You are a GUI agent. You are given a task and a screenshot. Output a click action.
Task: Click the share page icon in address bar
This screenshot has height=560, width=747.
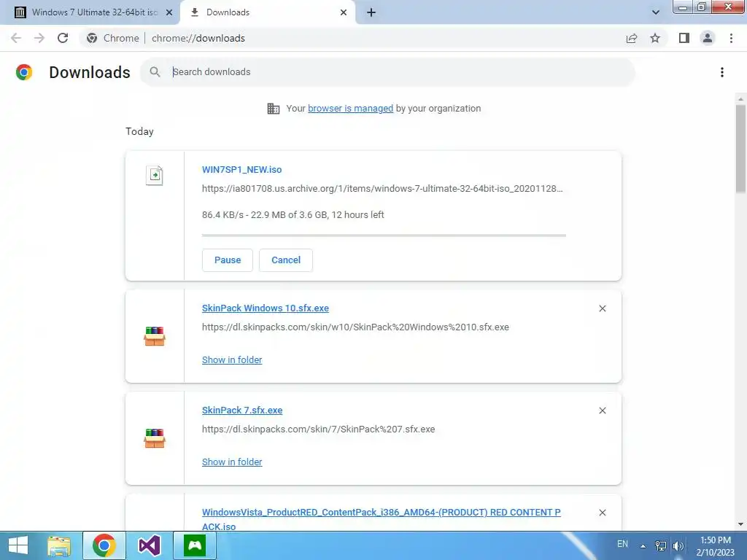coord(632,38)
